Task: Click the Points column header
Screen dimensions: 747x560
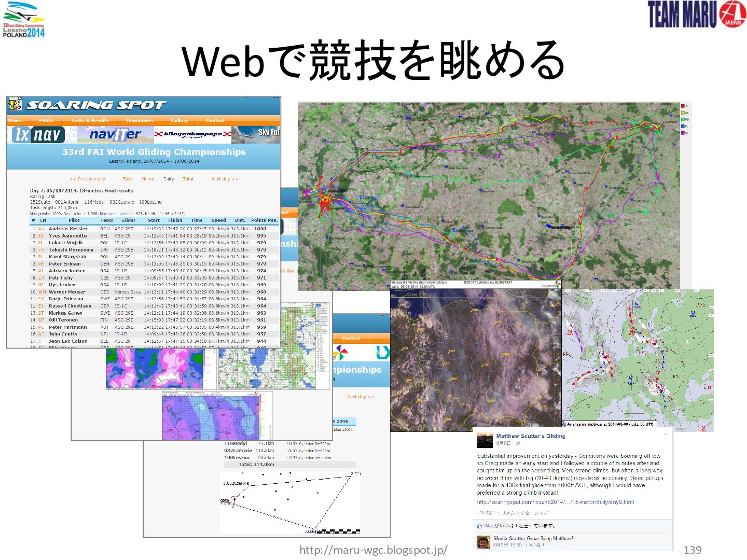Action: (258, 220)
